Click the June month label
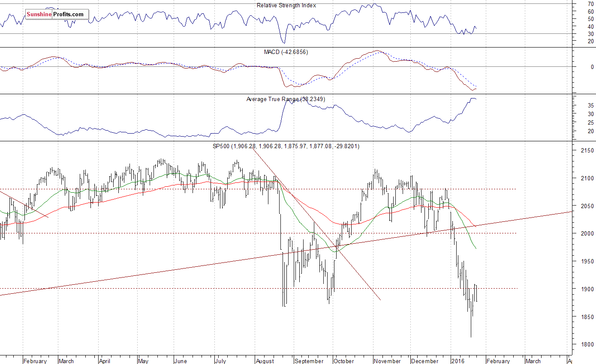Screen dimensions: 596x364 coord(181,361)
